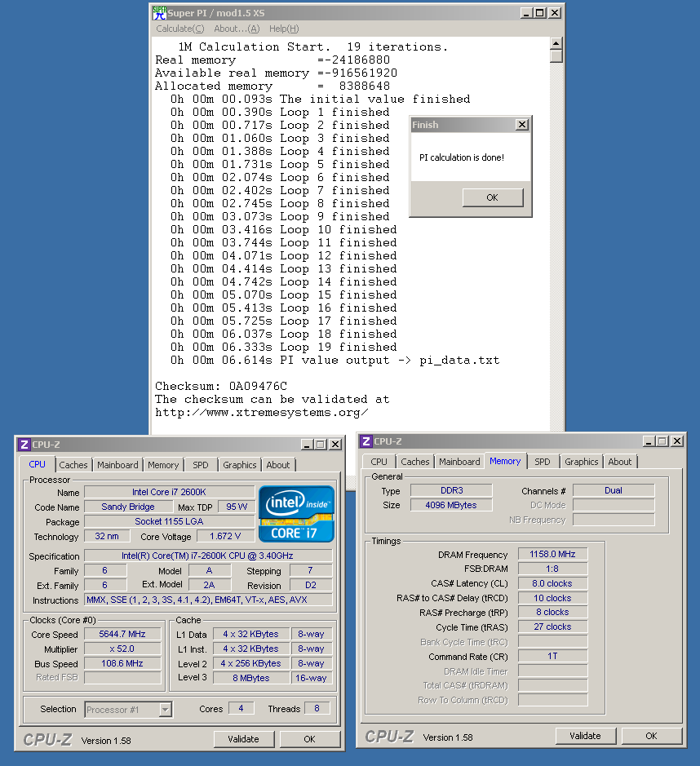The height and width of the screenshot is (766, 700).
Task: Click Validate in the left CPU-Z window
Action: 243,739
